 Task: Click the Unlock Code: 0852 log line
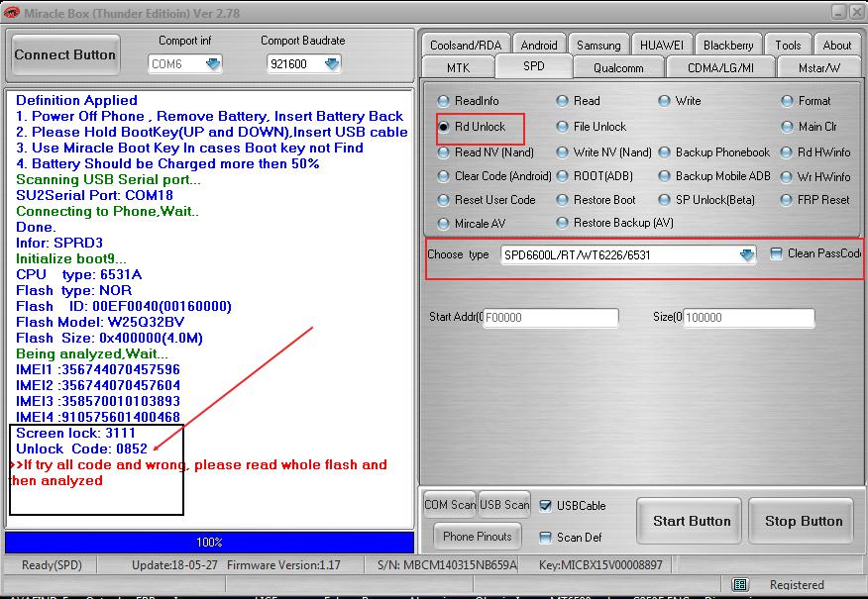[x=82, y=449]
